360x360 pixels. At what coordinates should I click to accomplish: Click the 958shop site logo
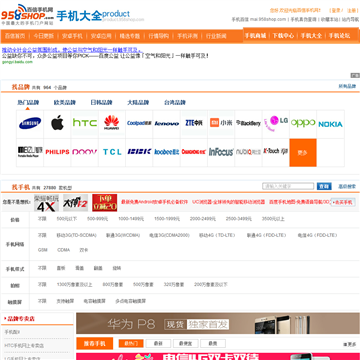27,15
